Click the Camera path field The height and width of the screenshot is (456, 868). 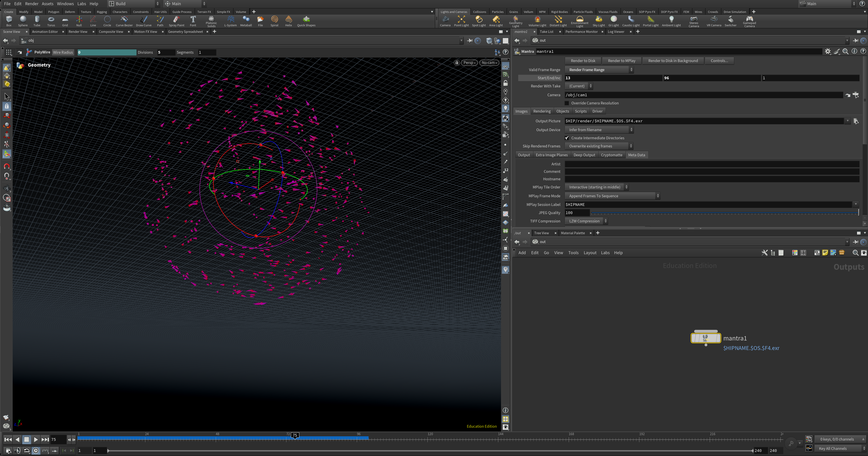[704, 95]
